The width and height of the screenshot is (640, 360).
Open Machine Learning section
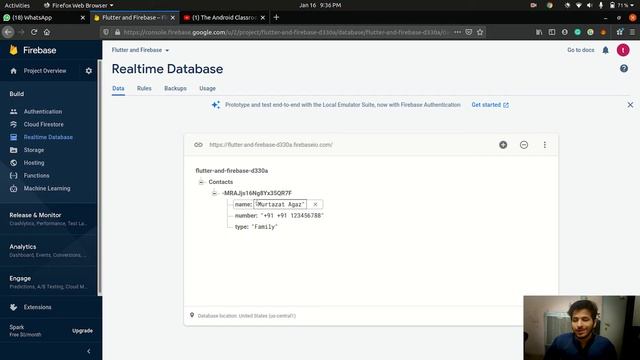(x=47, y=188)
